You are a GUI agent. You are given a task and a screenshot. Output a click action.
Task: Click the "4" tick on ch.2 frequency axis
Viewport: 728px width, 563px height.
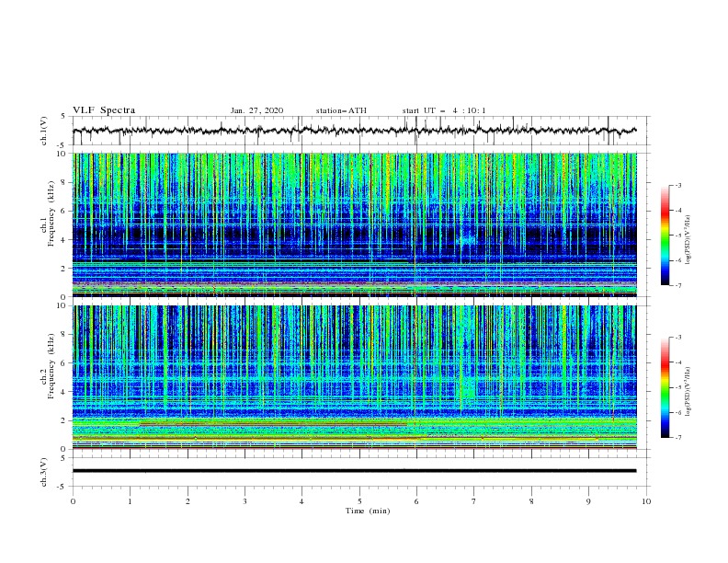tap(64, 392)
